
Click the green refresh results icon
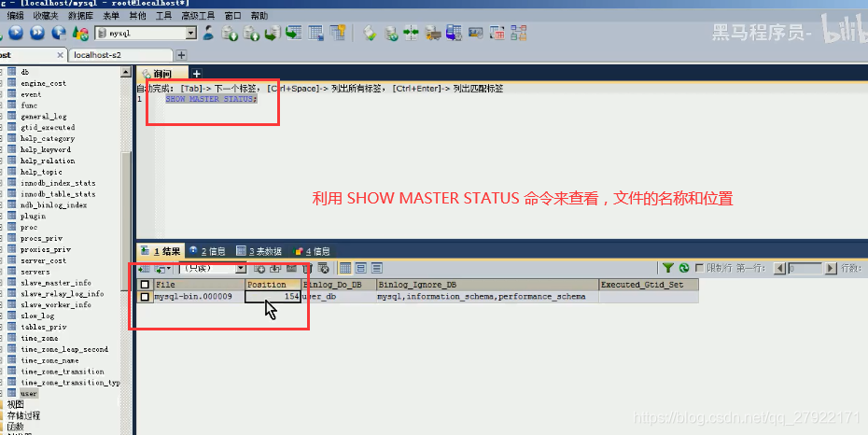tap(684, 268)
